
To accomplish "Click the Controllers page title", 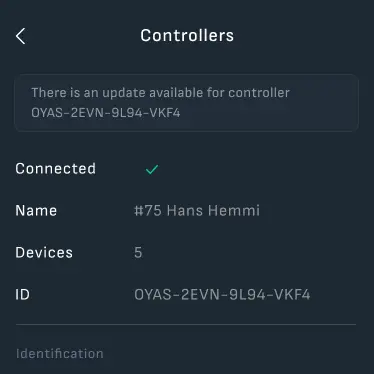I will (x=187, y=35).
